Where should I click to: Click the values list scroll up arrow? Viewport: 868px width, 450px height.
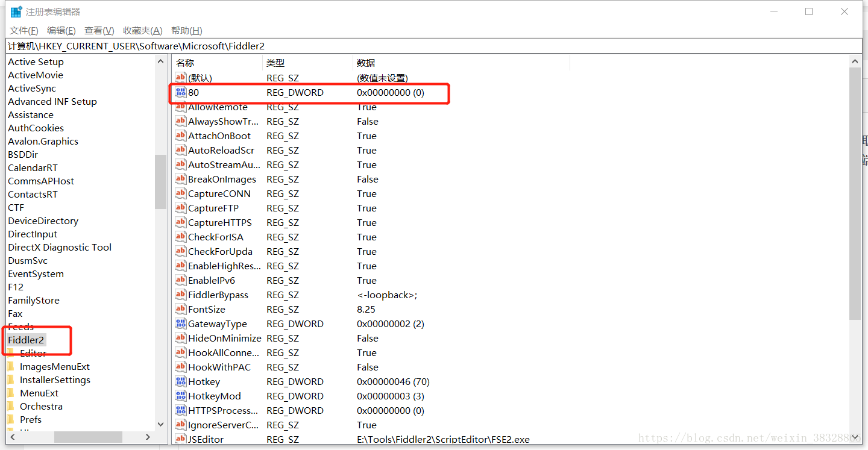(856, 61)
